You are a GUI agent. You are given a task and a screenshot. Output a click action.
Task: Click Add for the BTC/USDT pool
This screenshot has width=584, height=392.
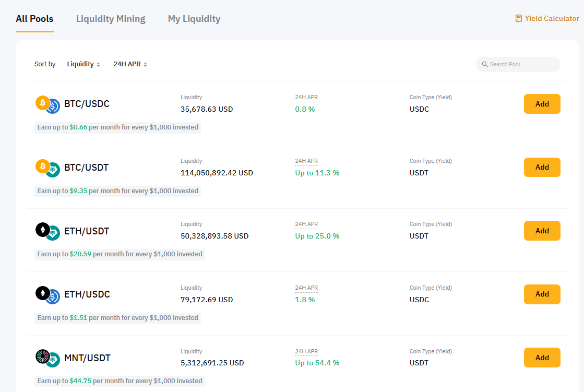tap(542, 167)
